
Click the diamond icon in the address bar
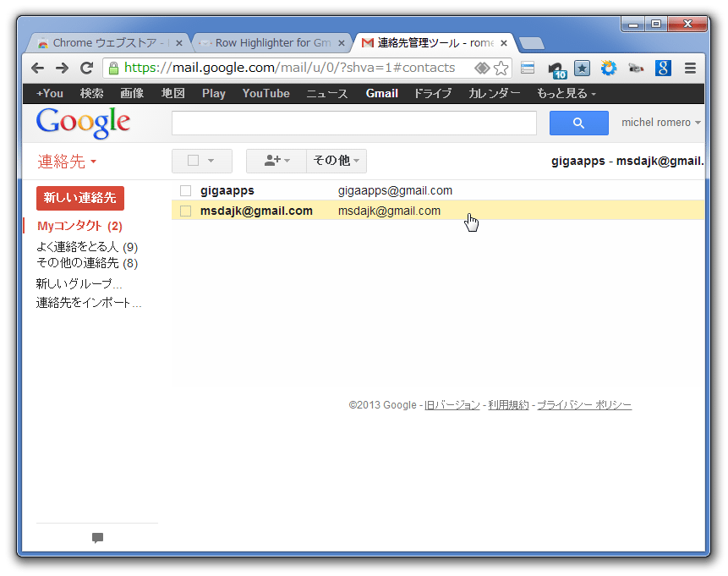tap(483, 69)
